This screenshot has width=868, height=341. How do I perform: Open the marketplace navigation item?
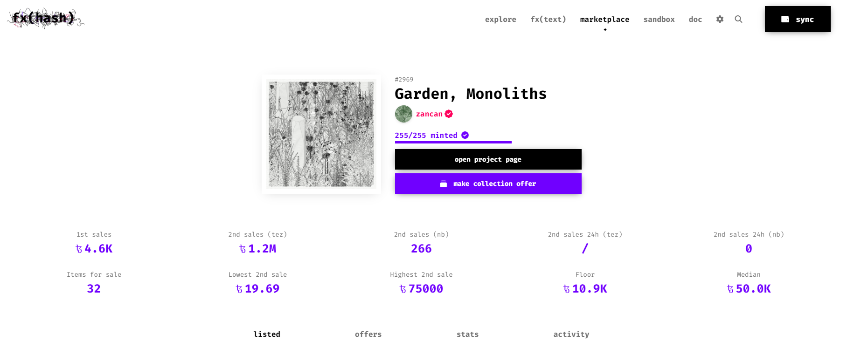pyautogui.click(x=604, y=19)
